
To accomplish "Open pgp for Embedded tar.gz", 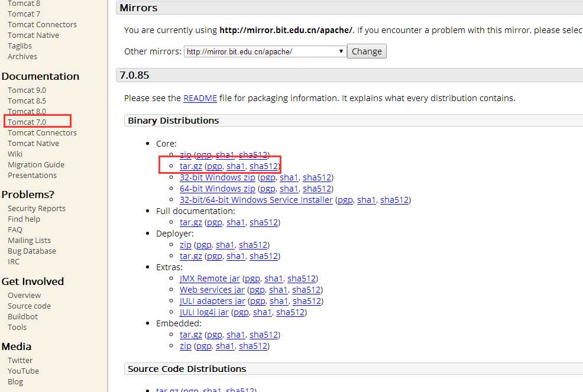I will (215, 335).
